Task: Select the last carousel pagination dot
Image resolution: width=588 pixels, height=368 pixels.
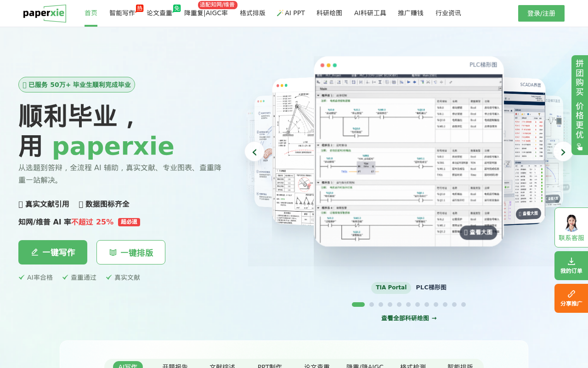Action: (x=464, y=305)
